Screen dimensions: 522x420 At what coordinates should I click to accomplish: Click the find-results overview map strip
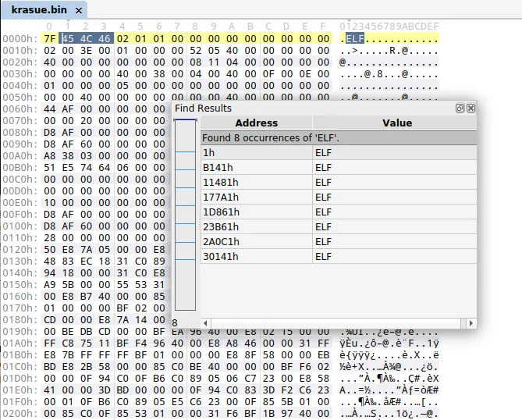(x=185, y=215)
